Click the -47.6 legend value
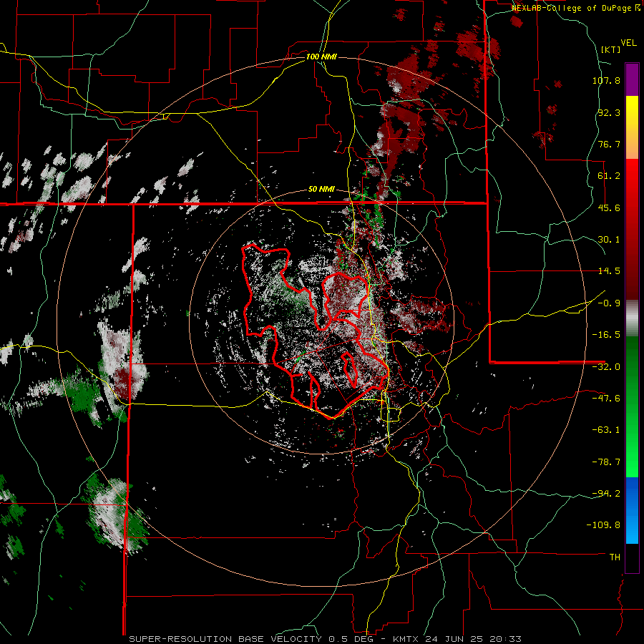This screenshot has height=644, width=644. coord(606,399)
